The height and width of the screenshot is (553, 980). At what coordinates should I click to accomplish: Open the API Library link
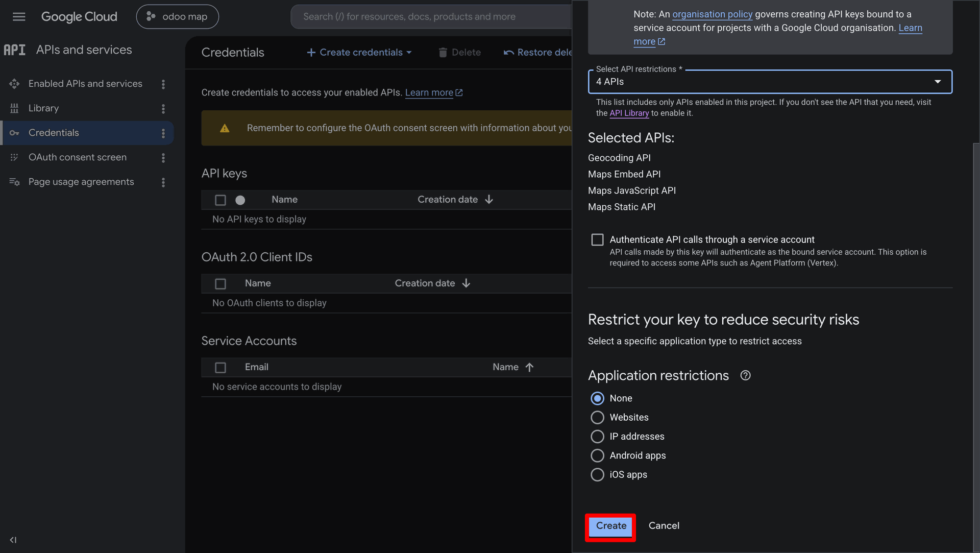[629, 113]
